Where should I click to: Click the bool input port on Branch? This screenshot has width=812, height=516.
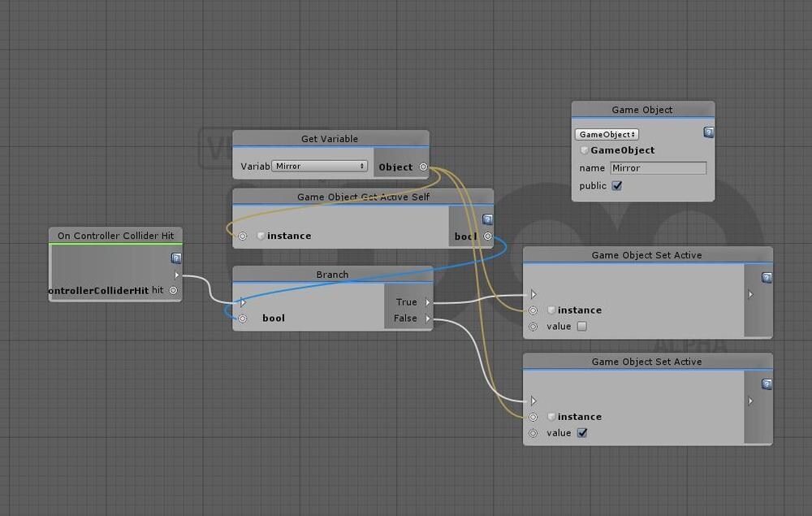tap(242, 318)
